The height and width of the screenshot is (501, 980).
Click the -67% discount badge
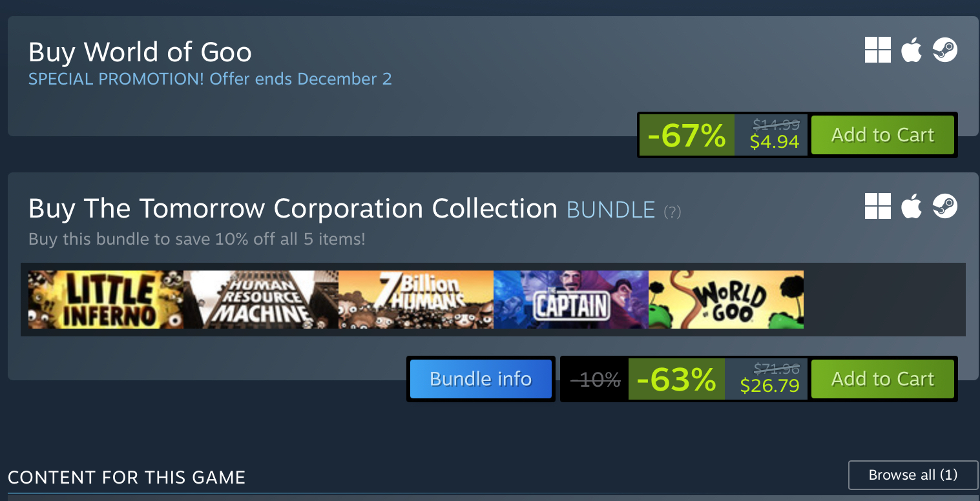(687, 135)
